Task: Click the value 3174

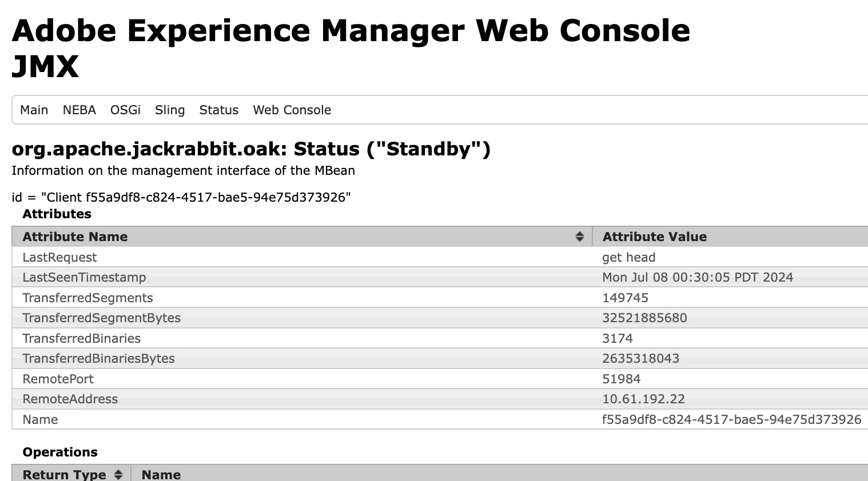Action: pyautogui.click(x=618, y=338)
